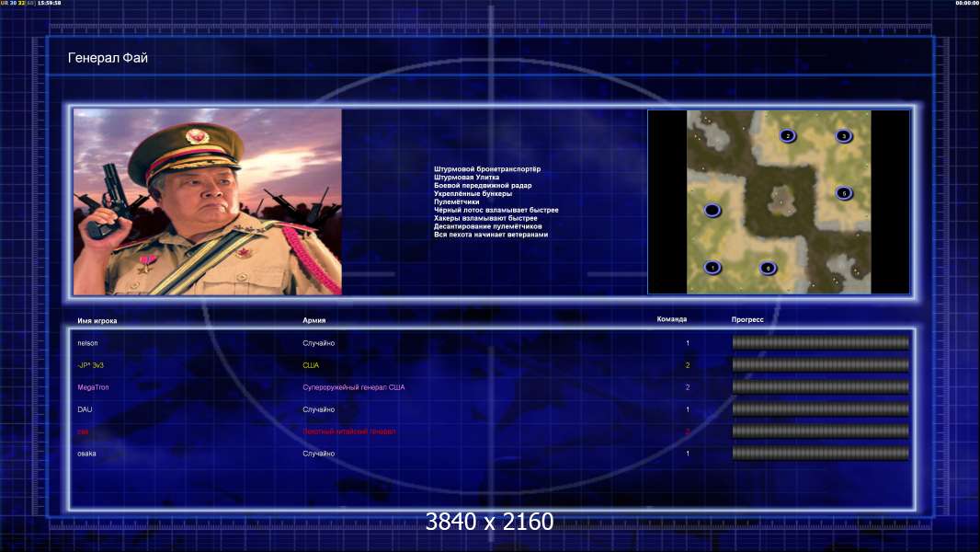Click the "Укреплённые бункеры" line
Viewport: 980px width, 552px height.
pos(473,193)
